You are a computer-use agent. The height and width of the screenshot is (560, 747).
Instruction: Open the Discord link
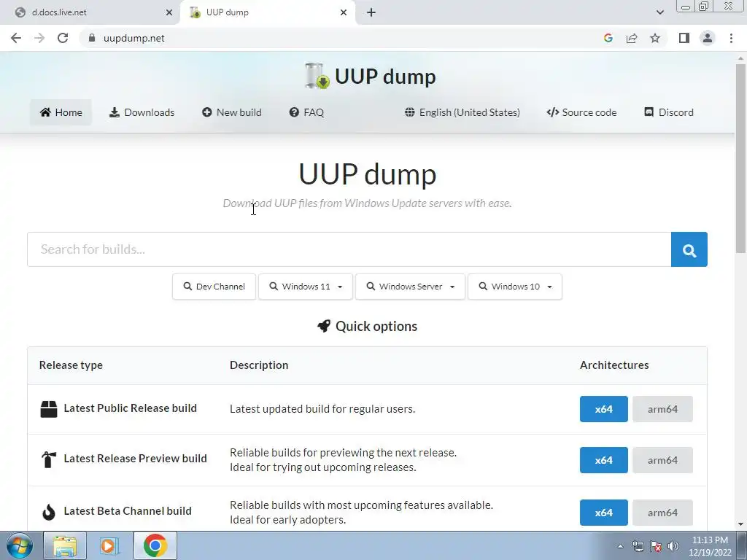[669, 112]
